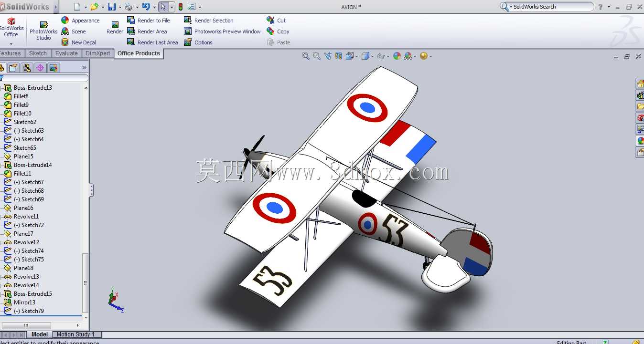Expand the Open file dropdown arrow
Screen dimensions: 644x344
pyautogui.click(x=102, y=7)
